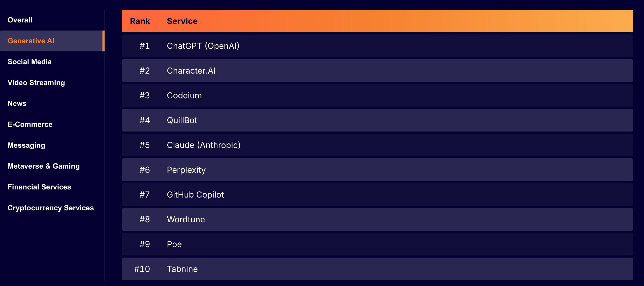Open the Overall category tab

pos(20,20)
